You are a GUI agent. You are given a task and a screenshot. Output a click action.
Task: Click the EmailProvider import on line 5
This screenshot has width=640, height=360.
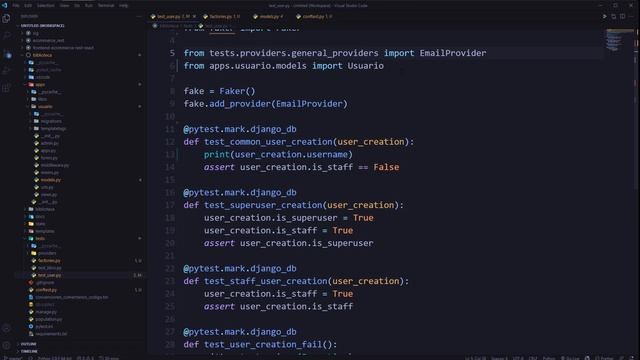453,53
